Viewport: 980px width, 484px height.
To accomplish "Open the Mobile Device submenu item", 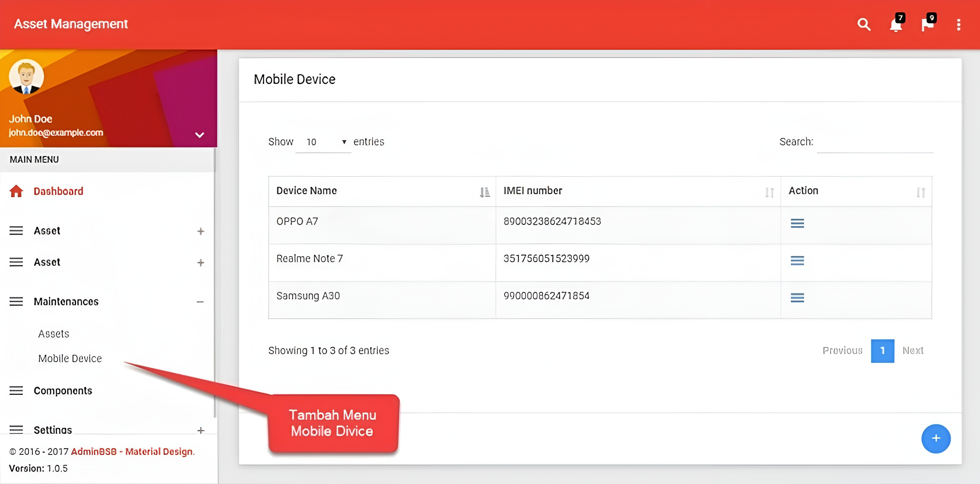I will click(x=70, y=358).
